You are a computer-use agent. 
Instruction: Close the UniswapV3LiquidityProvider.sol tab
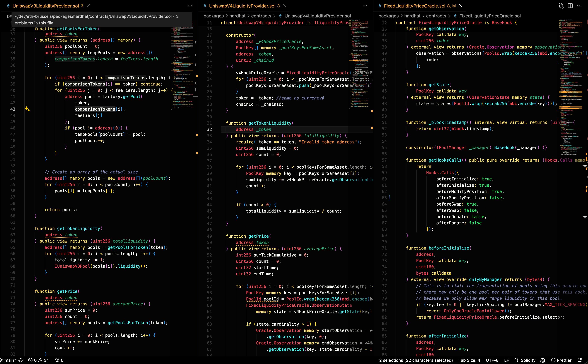[88, 6]
